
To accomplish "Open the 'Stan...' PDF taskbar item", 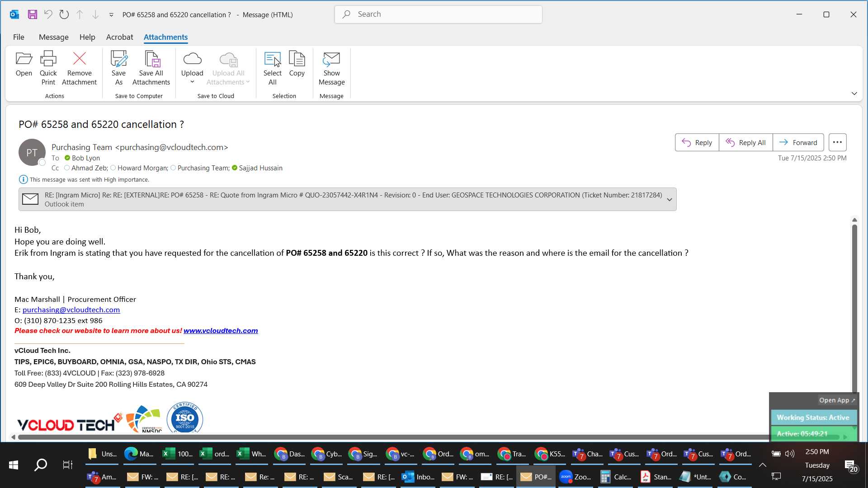I will (656, 477).
